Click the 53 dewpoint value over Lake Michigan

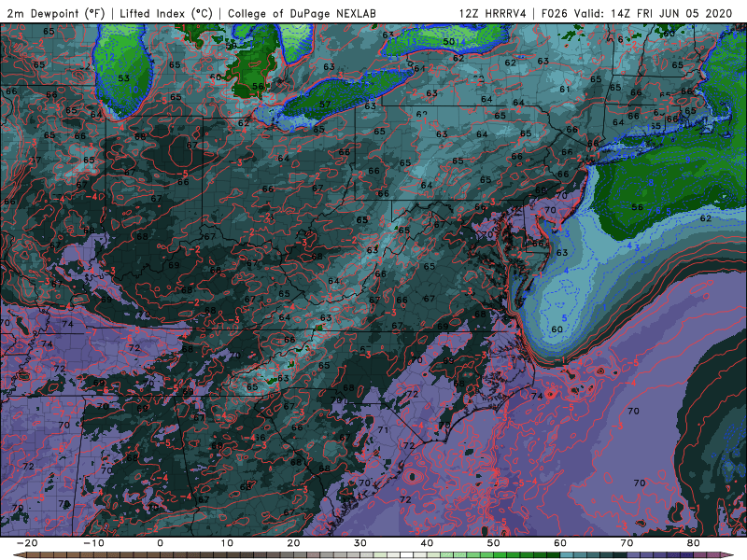pos(124,78)
